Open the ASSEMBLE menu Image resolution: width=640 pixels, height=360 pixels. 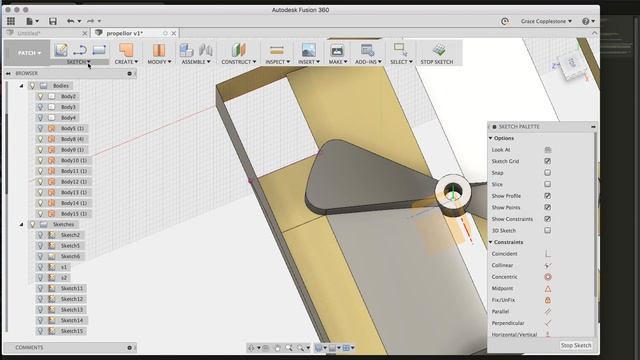pyautogui.click(x=196, y=62)
